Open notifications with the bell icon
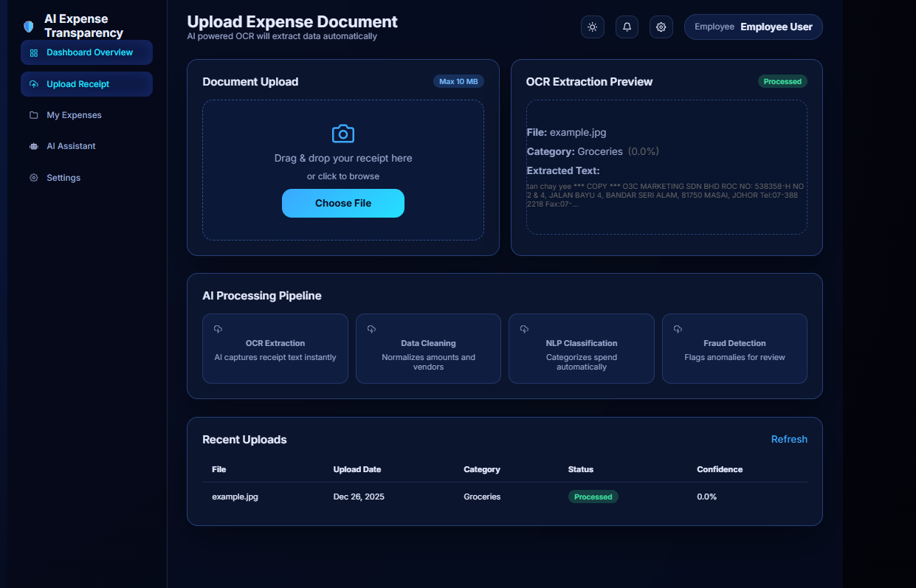 click(x=627, y=27)
